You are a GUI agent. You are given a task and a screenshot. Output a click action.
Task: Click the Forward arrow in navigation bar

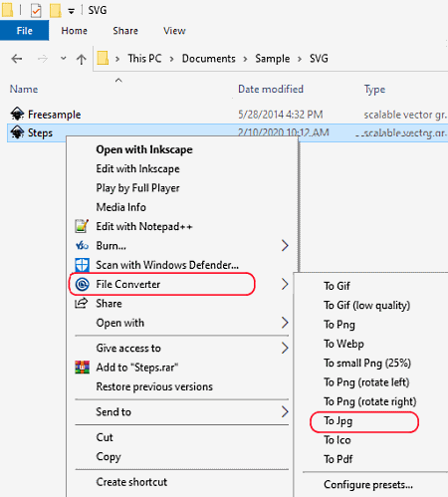click(43, 59)
